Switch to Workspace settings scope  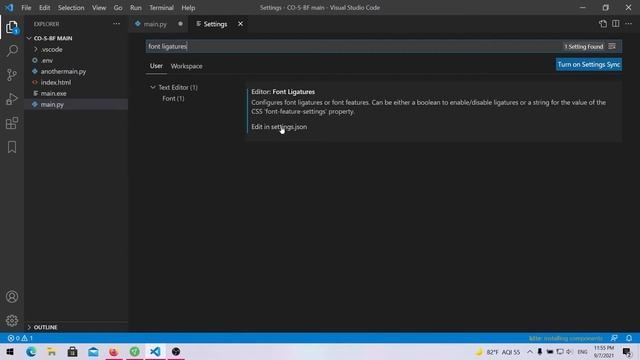(187, 66)
